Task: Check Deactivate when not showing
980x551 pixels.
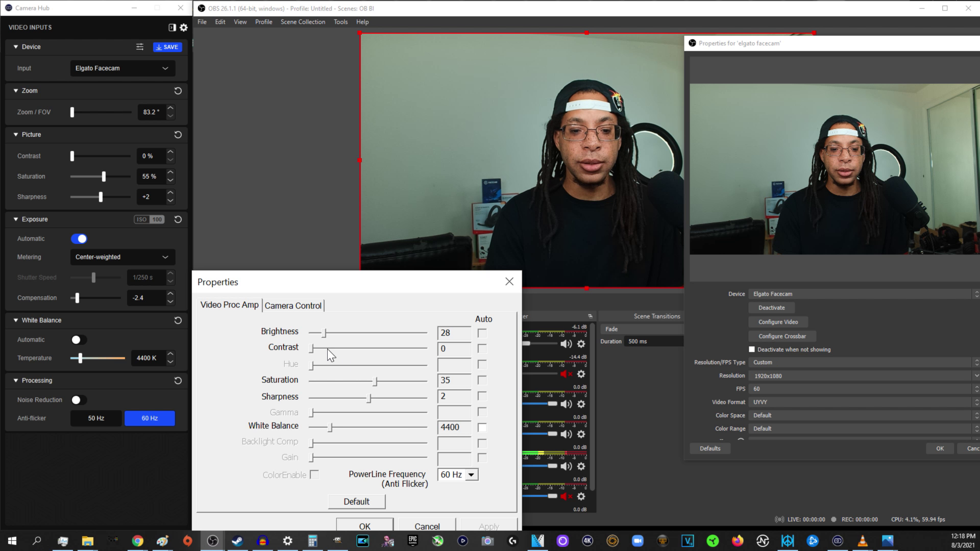Action: coord(752,349)
